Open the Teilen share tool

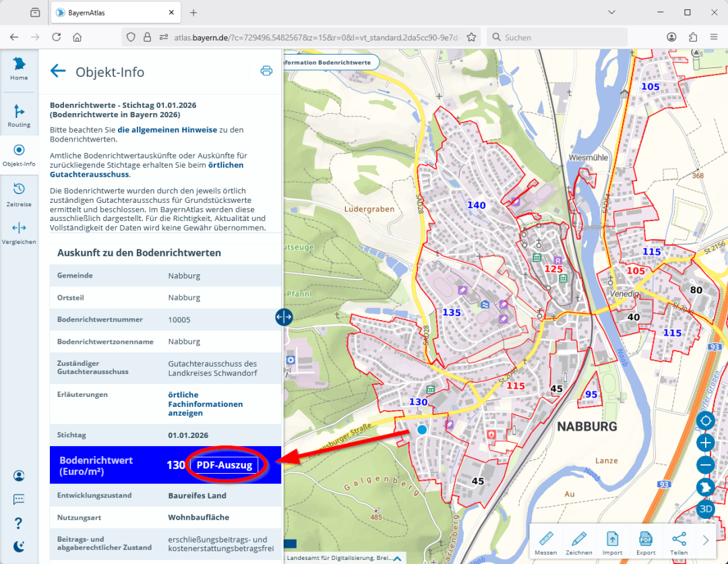tap(679, 542)
